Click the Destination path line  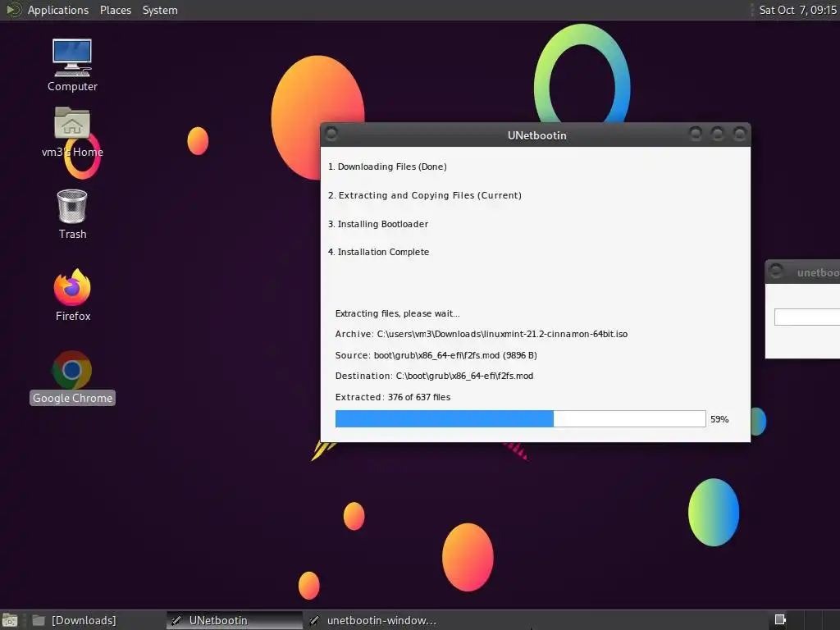(435, 376)
